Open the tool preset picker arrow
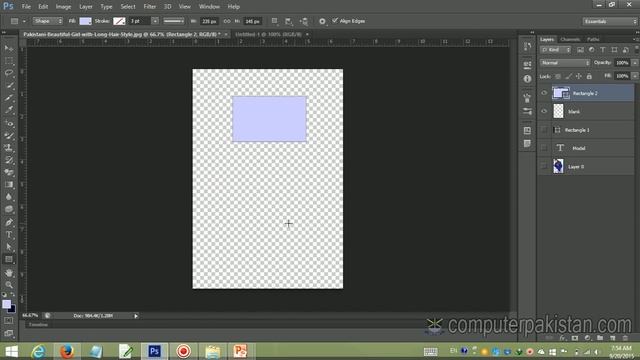The height and width of the screenshot is (360, 640). click(x=24, y=21)
